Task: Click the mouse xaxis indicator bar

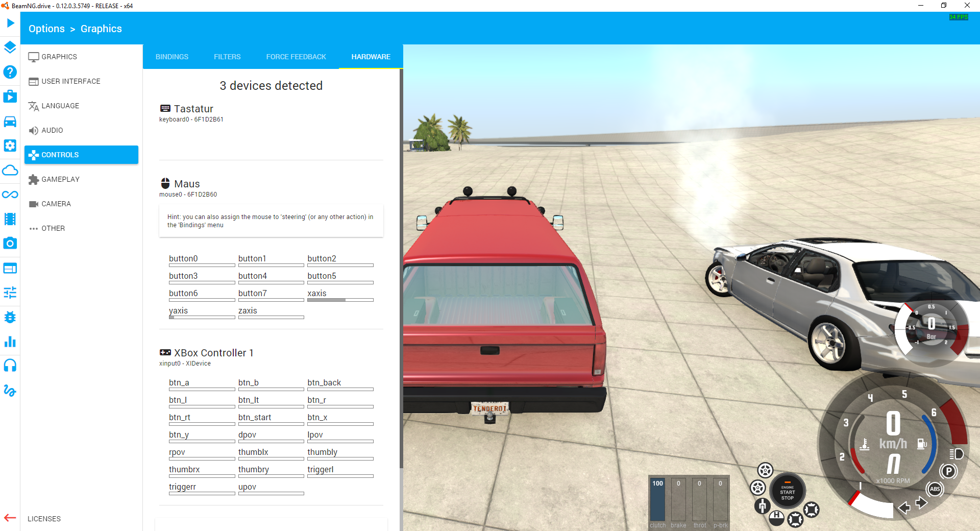Action: (x=340, y=300)
